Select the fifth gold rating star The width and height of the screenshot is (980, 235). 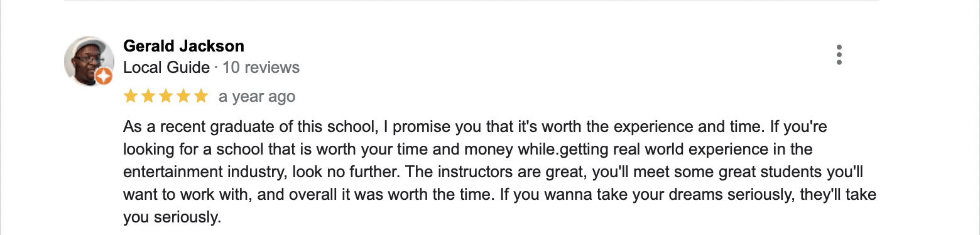coord(201,96)
